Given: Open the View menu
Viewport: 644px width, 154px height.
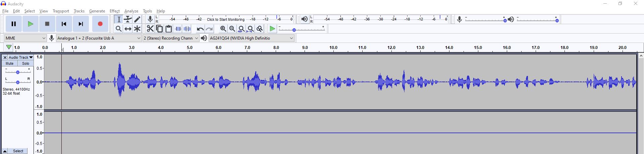Looking at the screenshot, I should tap(44, 11).
